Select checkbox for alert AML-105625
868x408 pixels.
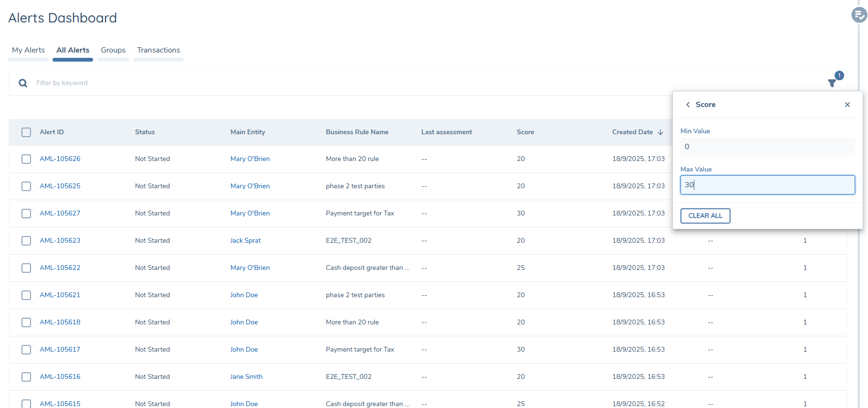coord(26,186)
